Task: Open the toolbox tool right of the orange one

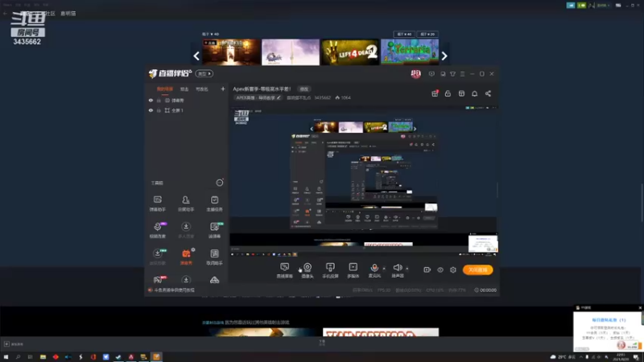Action: point(214,257)
